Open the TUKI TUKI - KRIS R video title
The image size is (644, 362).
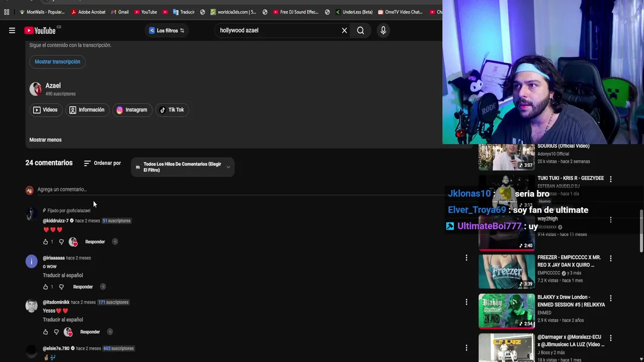pos(571,178)
